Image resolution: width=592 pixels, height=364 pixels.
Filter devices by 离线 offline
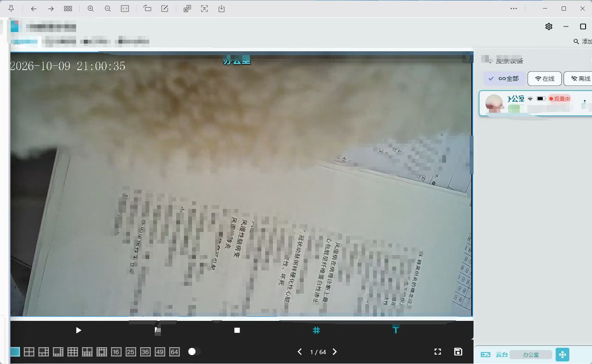(x=579, y=79)
